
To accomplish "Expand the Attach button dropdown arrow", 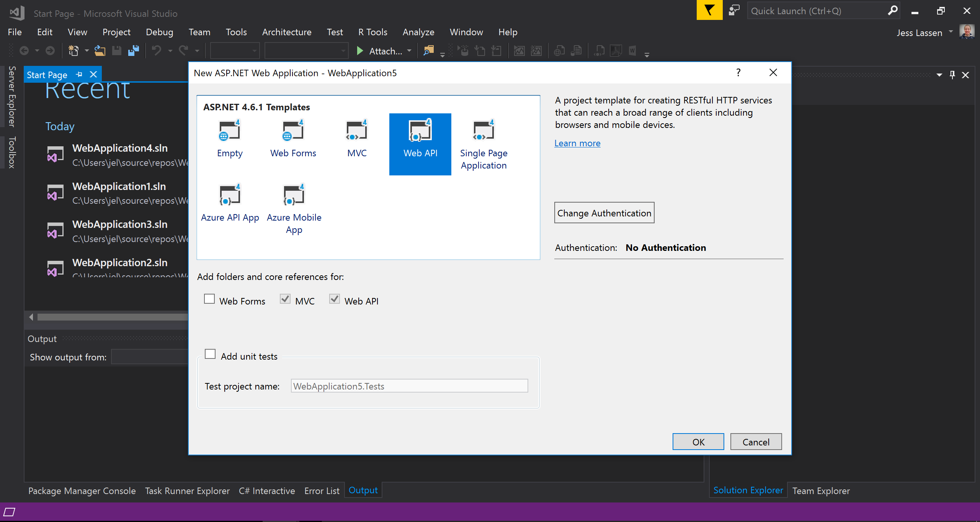I will pyautogui.click(x=409, y=51).
